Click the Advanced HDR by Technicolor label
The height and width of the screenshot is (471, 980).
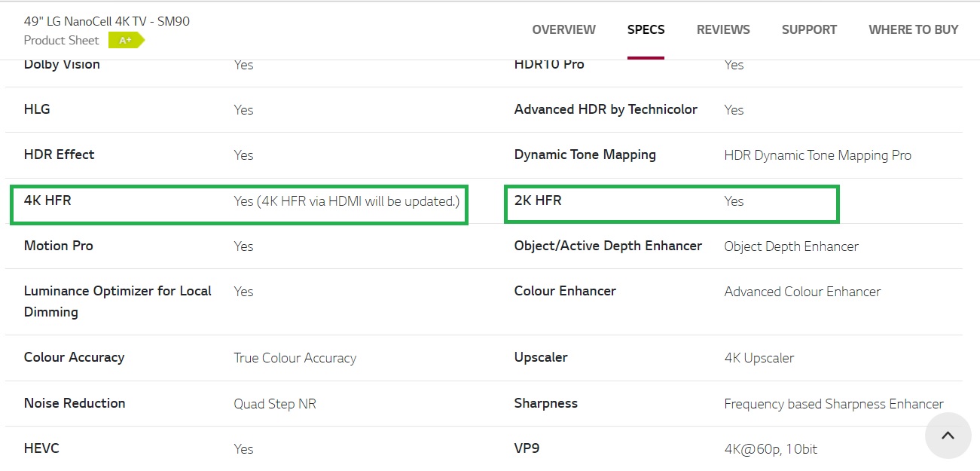click(x=606, y=109)
